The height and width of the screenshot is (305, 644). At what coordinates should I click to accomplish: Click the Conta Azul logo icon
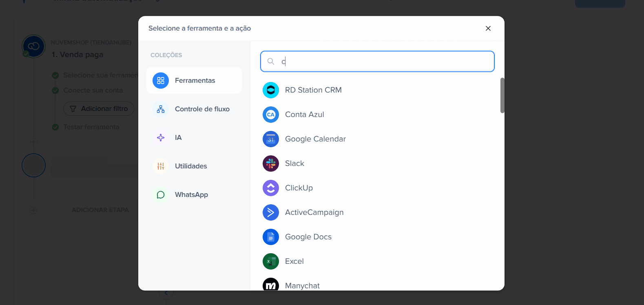(271, 115)
